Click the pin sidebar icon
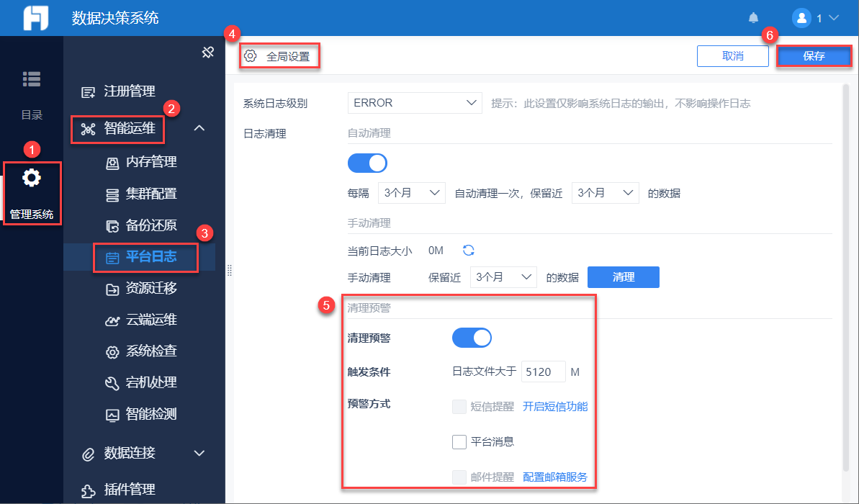This screenshot has width=859, height=504. click(x=207, y=53)
